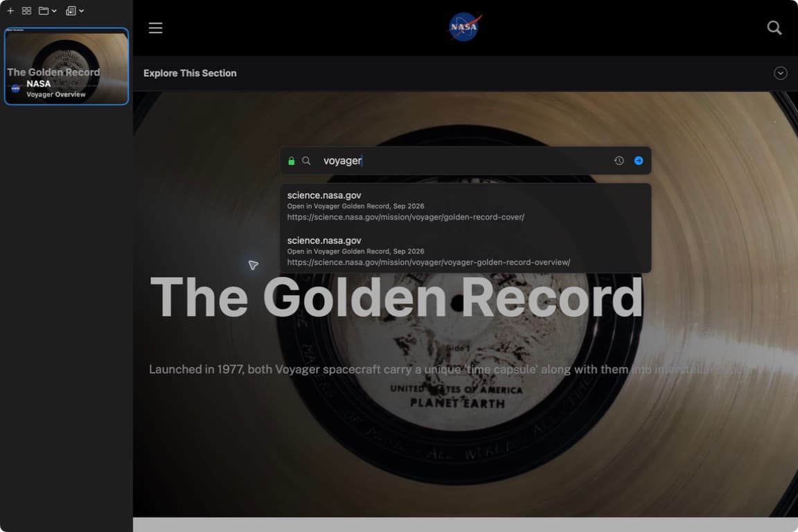Image resolution: width=798 pixels, height=532 pixels.
Task: Click the Explore This Section label
Action: point(190,73)
